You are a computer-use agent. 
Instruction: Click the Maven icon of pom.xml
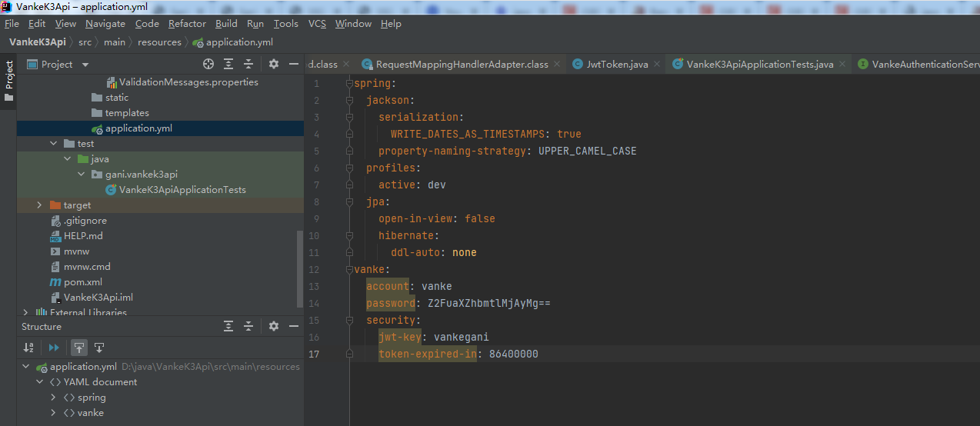click(x=55, y=282)
